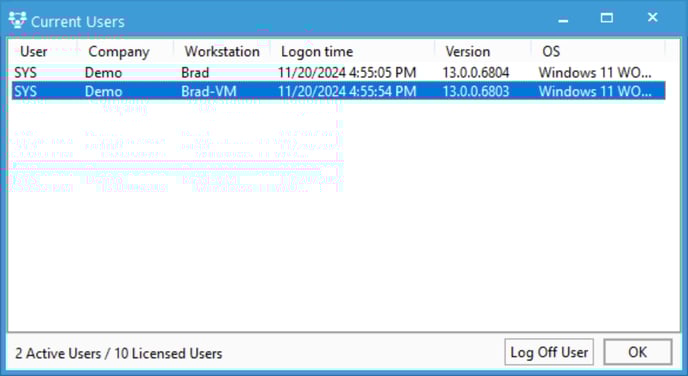Click version 13.0.0.6804 cell
688x376 pixels.
pyautogui.click(x=476, y=72)
